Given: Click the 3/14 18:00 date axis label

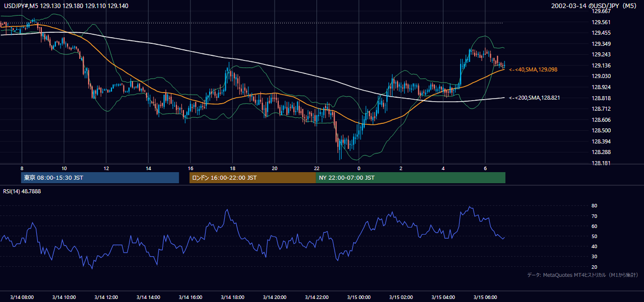Looking at the screenshot, I should coord(232,297).
